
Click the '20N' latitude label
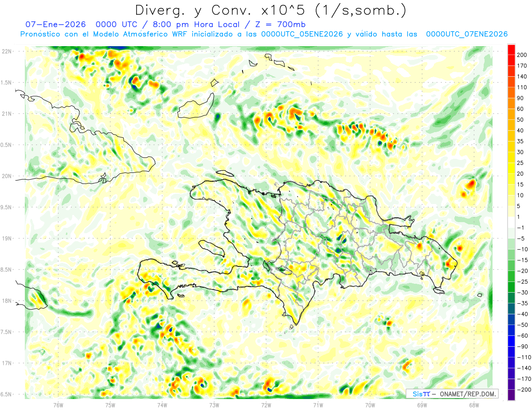click(8, 176)
